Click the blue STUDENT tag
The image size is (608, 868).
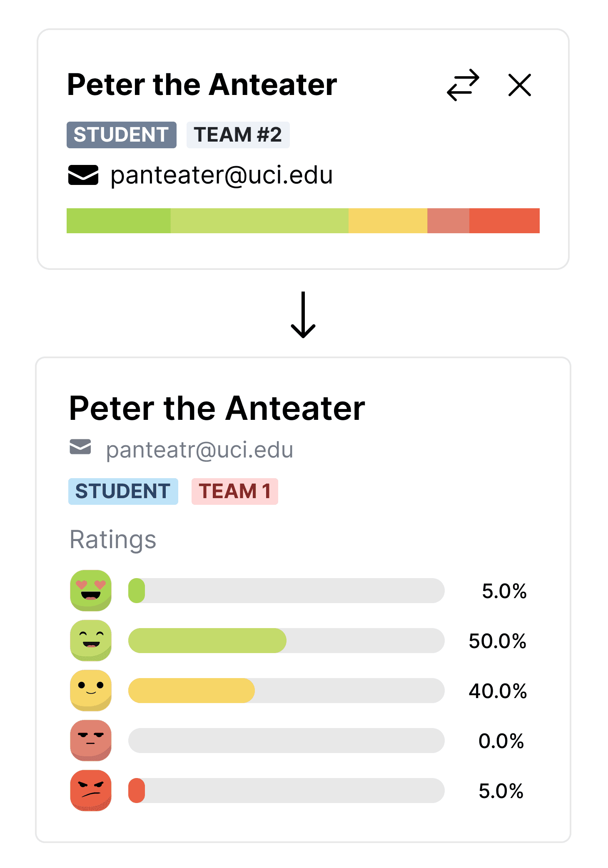tap(123, 491)
